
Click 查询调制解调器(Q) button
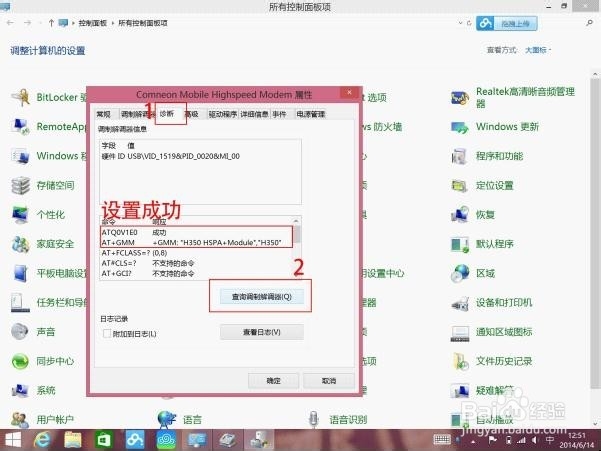262,297
